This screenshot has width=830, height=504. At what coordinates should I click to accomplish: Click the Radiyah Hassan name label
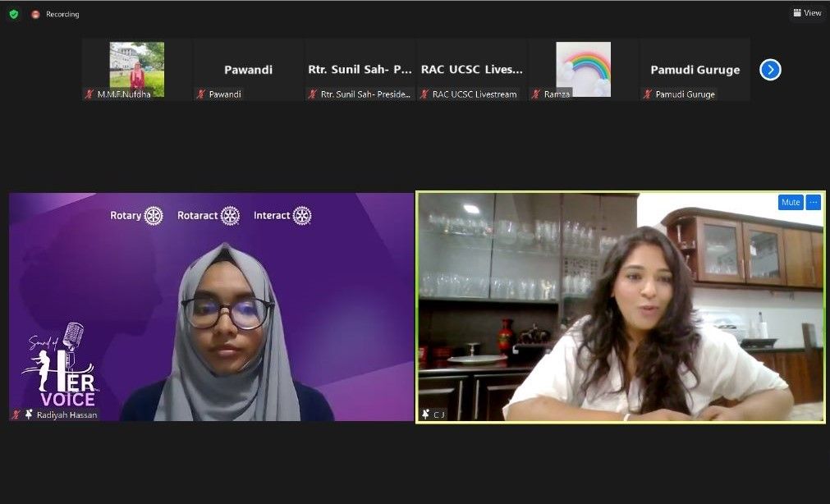(x=66, y=415)
